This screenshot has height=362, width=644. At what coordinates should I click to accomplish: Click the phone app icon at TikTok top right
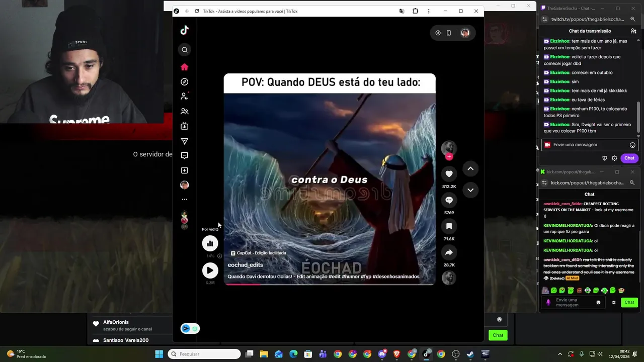point(449,33)
